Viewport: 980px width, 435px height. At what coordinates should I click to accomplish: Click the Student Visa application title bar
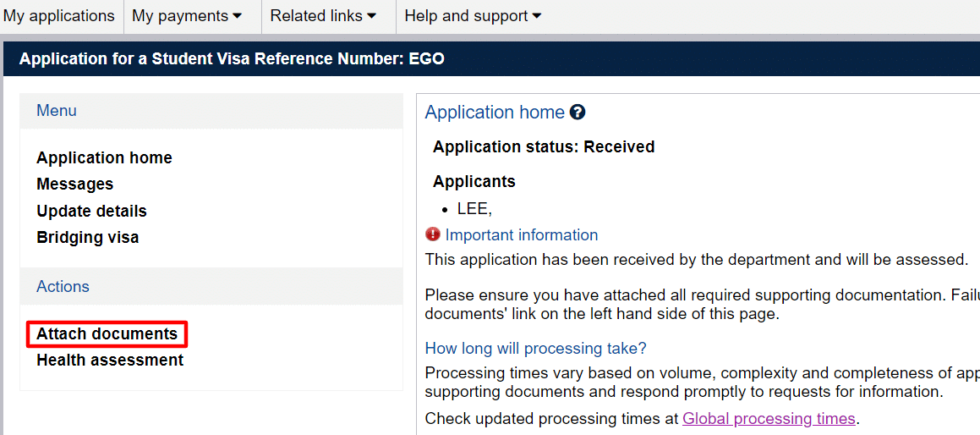point(232,59)
